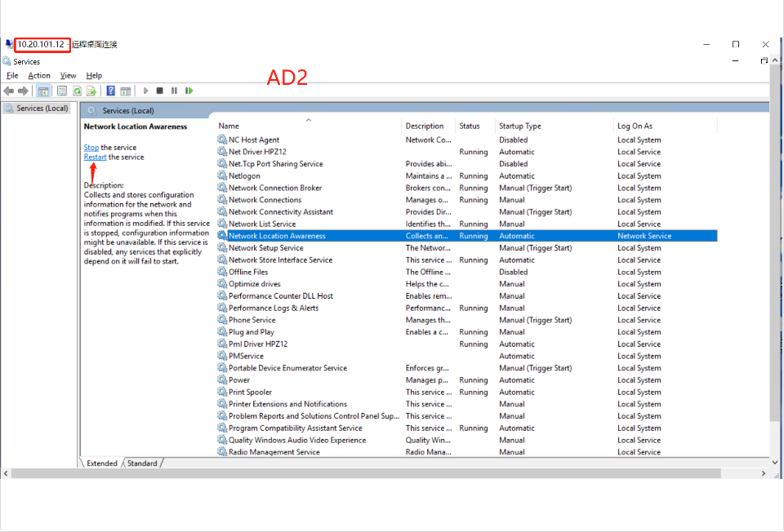
Task: Click gear icon beside Netlogon
Action: click(x=222, y=175)
